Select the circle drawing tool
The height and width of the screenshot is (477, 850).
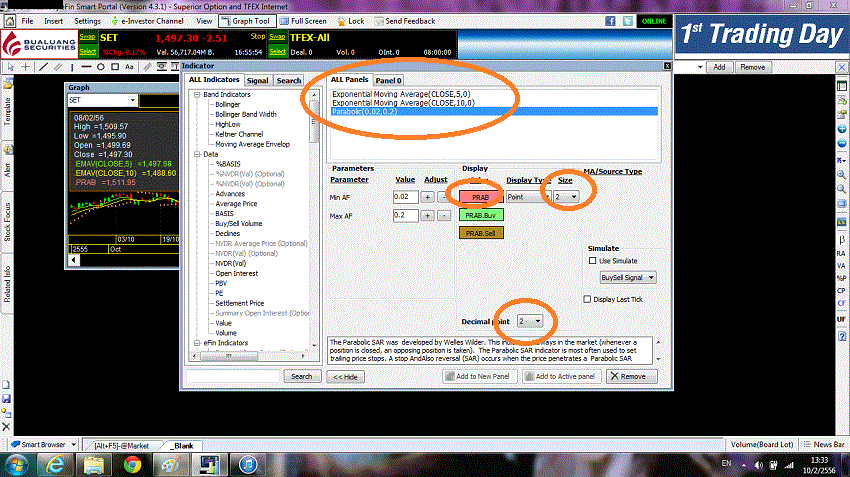point(101,67)
